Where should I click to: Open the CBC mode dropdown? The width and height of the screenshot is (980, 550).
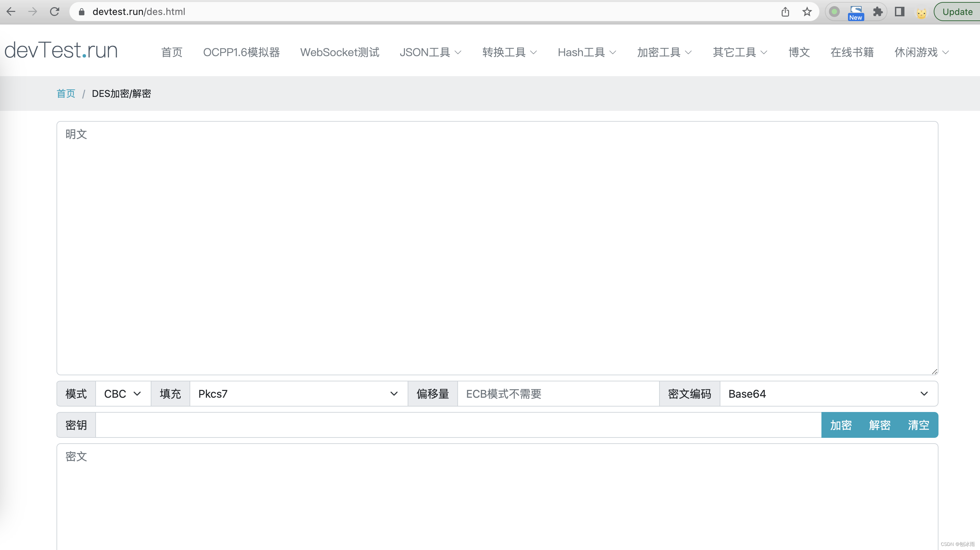tap(122, 394)
